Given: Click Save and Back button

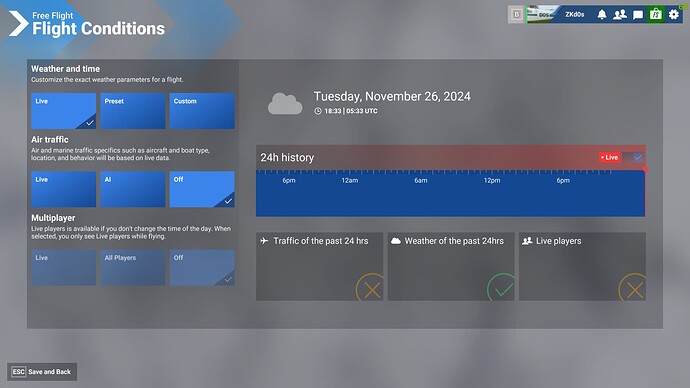Looking at the screenshot, I should 42,372.
